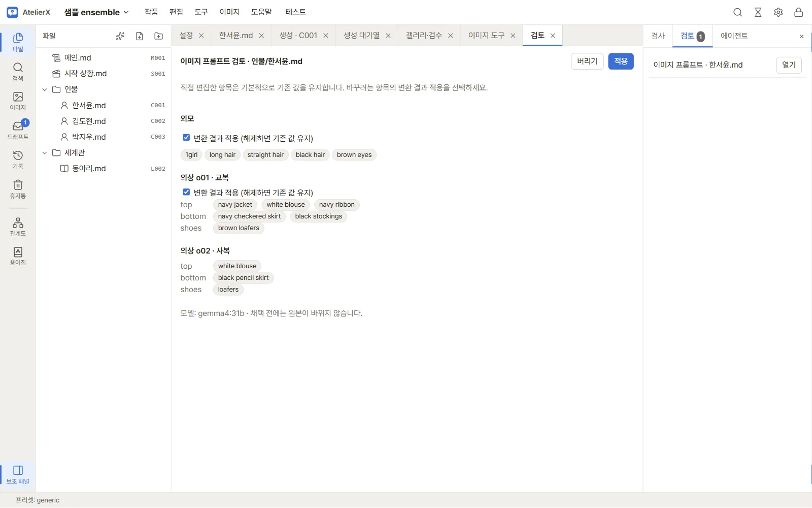Click the 'brown eyes' tag
The height and width of the screenshot is (508, 812).
(x=354, y=155)
